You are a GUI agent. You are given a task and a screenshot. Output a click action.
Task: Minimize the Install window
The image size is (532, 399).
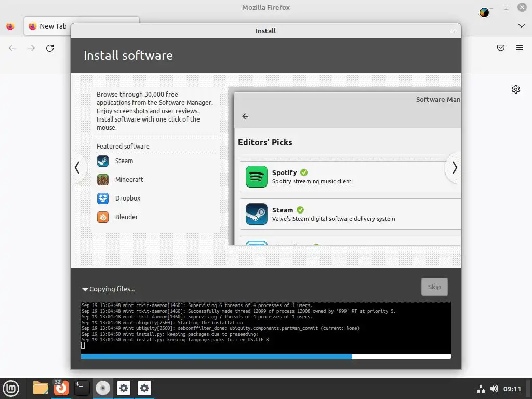451,31
